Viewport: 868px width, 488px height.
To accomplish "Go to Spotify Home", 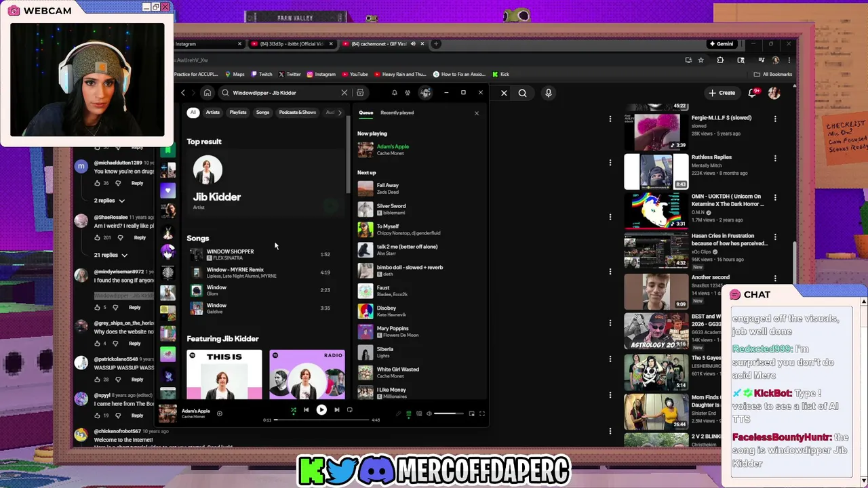I will point(208,93).
